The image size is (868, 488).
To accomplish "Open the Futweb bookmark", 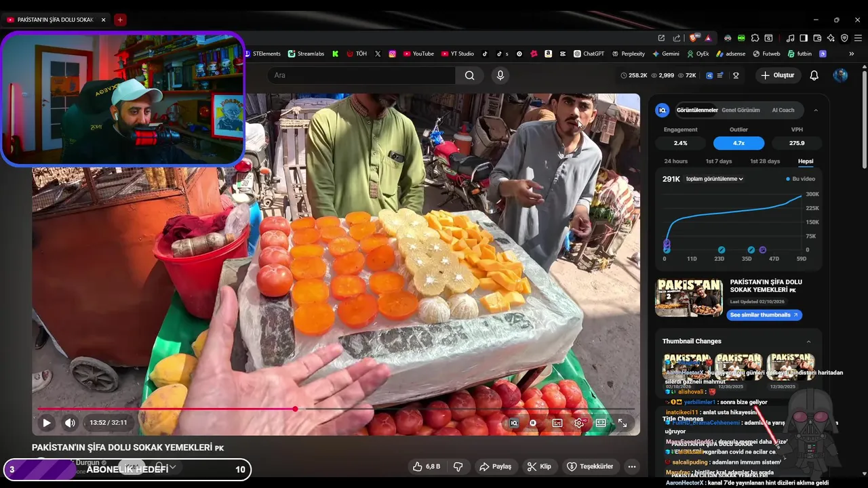I will coord(766,54).
